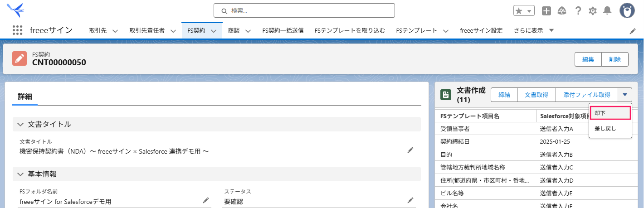Open the App Launcher grid icon
This screenshot has height=208, width=644.
point(17,30)
